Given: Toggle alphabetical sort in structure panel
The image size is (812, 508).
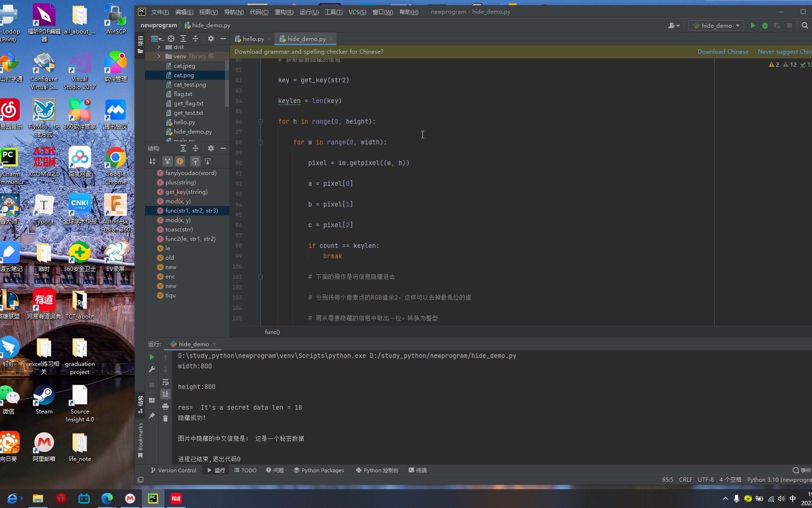Looking at the screenshot, I should coord(152,161).
